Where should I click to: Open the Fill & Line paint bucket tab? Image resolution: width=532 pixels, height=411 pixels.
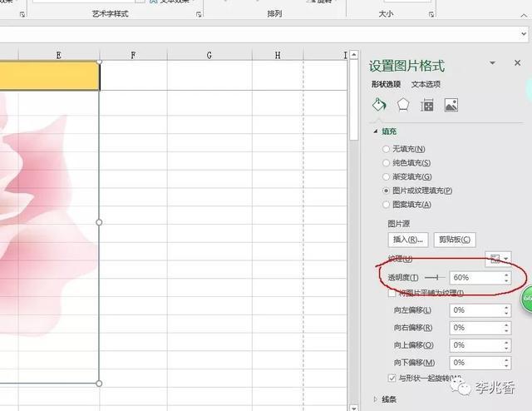pos(379,105)
